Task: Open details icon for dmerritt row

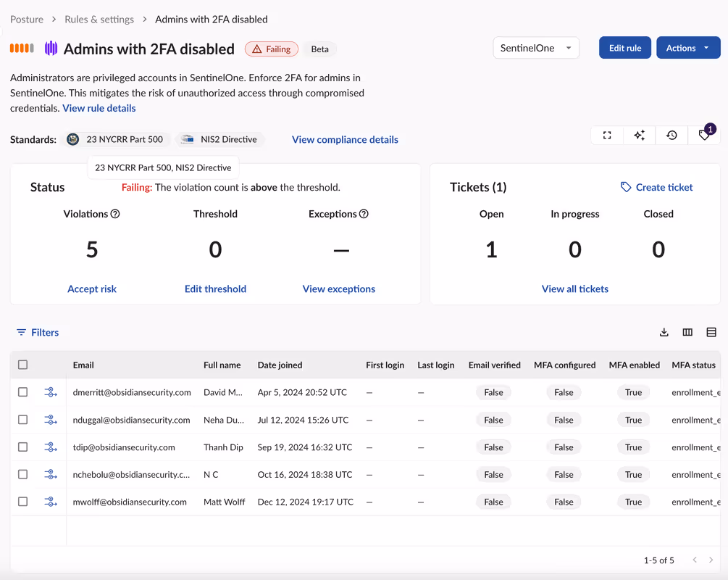Action: point(51,392)
